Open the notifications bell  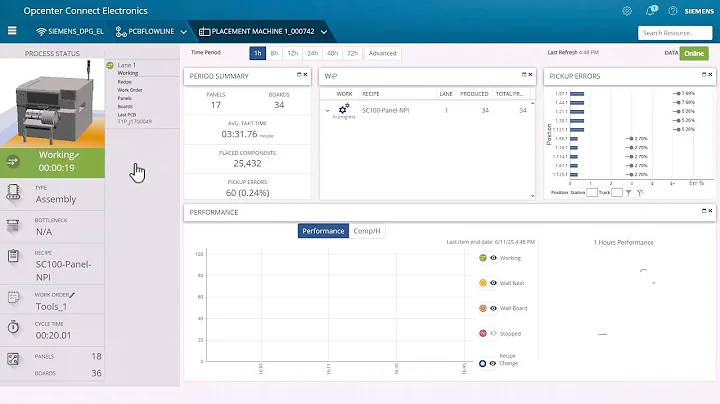coord(651,11)
